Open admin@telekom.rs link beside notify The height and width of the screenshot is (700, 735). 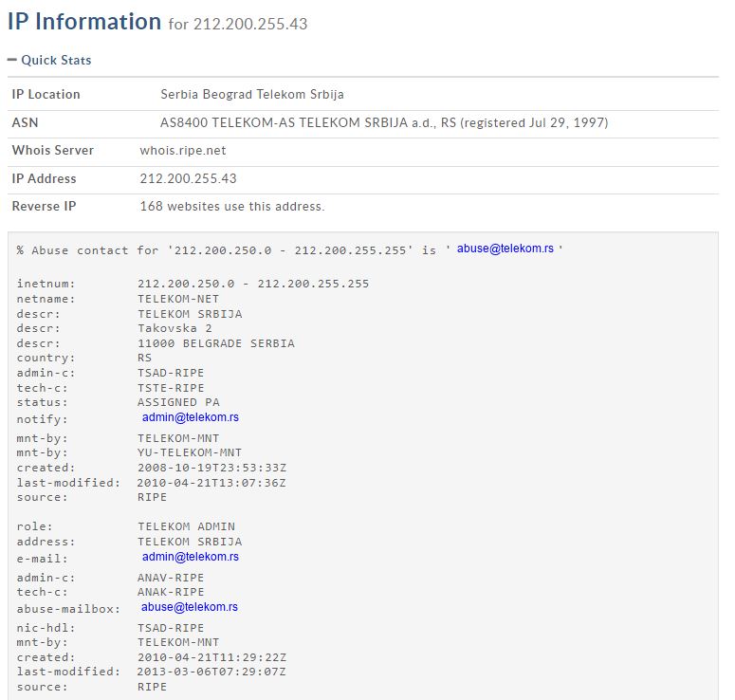pyautogui.click(x=191, y=417)
